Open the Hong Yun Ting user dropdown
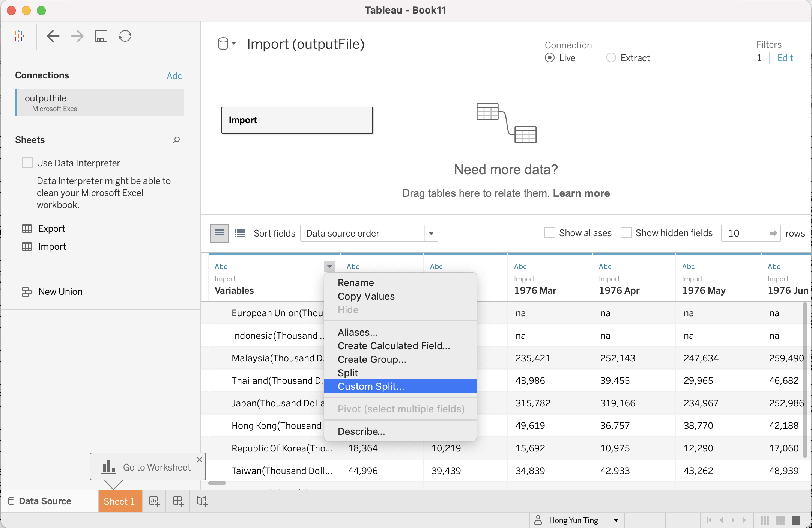The width and height of the screenshot is (812, 528). pos(616,520)
